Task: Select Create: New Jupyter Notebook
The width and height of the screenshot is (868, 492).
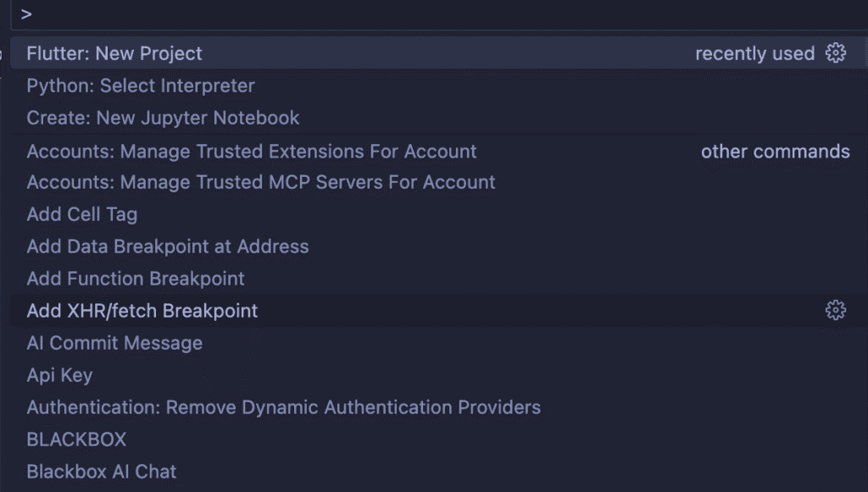Action: point(163,118)
